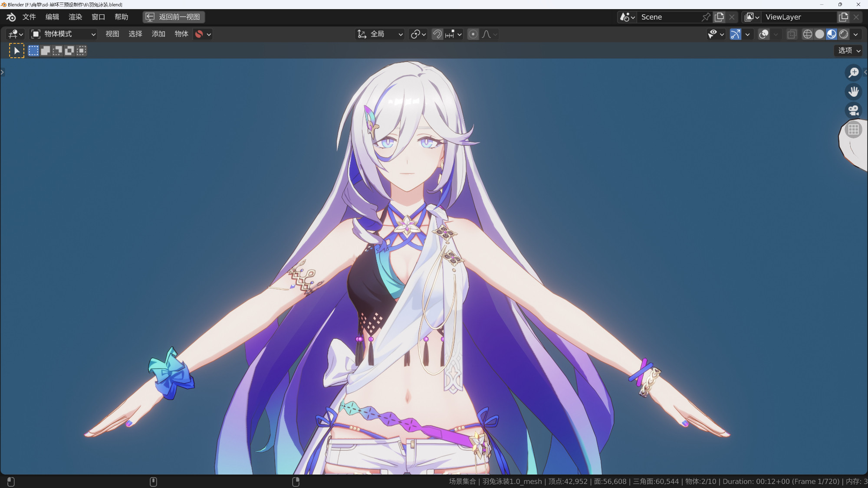The height and width of the screenshot is (488, 868).
Task: Open the 添加 menu in the viewport header
Action: 158,34
